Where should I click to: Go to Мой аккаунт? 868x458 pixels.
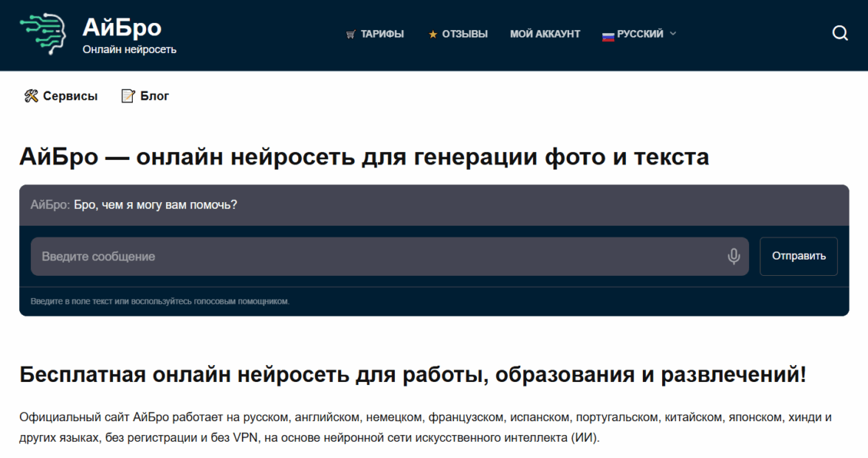545,34
